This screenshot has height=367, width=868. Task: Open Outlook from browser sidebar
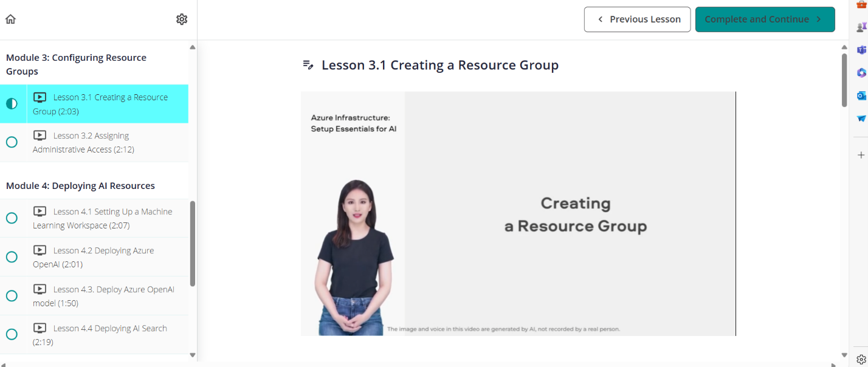pyautogui.click(x=861, y=95)
